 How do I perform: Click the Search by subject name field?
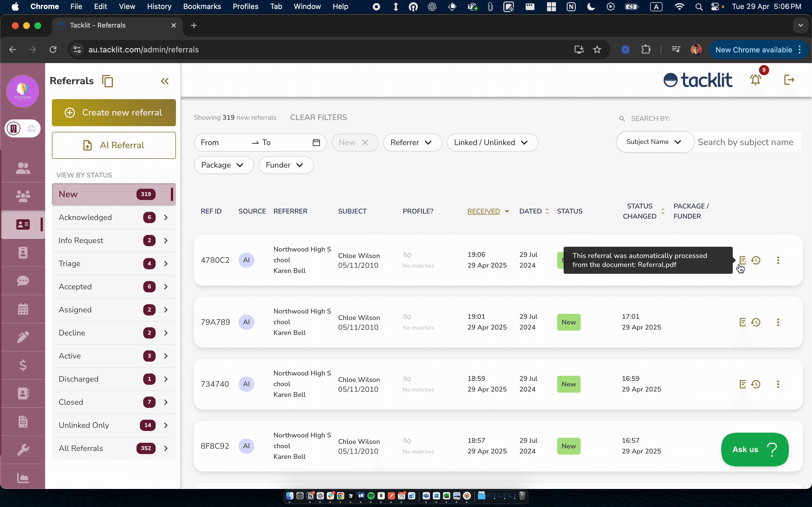(745, 142)
